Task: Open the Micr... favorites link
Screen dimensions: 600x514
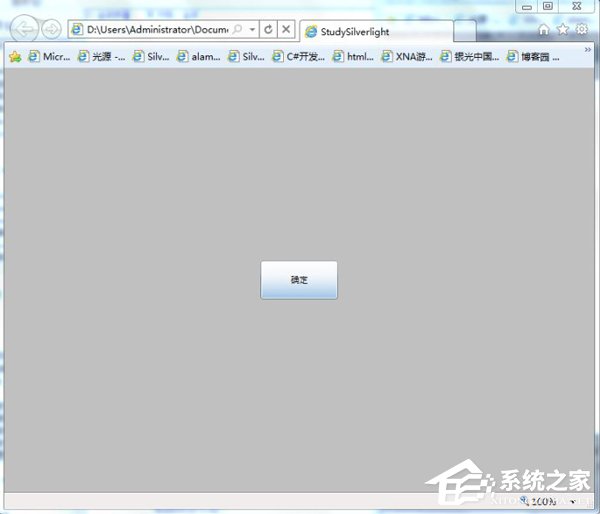Action: (49, 57)
